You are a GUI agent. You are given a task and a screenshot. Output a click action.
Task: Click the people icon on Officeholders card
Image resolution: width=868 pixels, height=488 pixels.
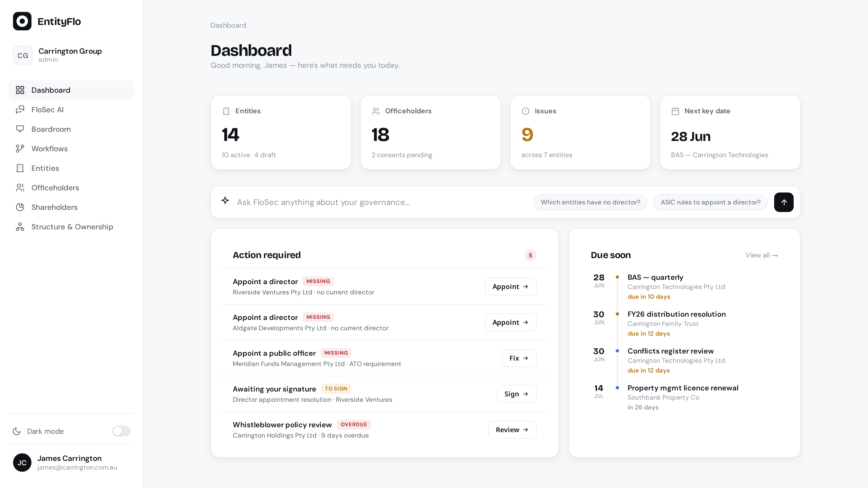376,111
